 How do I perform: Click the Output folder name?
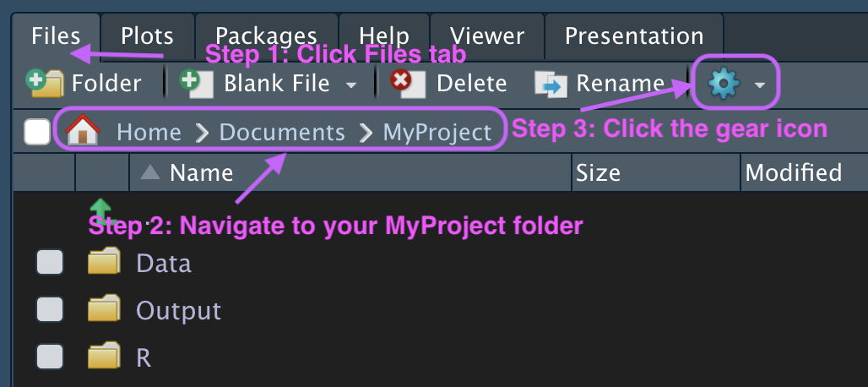pos(178,310)
